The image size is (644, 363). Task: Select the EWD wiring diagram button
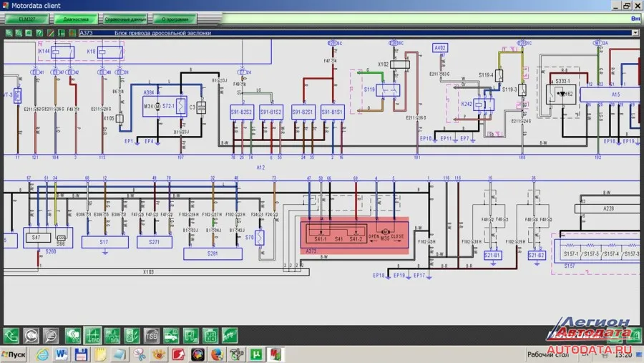tap(93, 334)
